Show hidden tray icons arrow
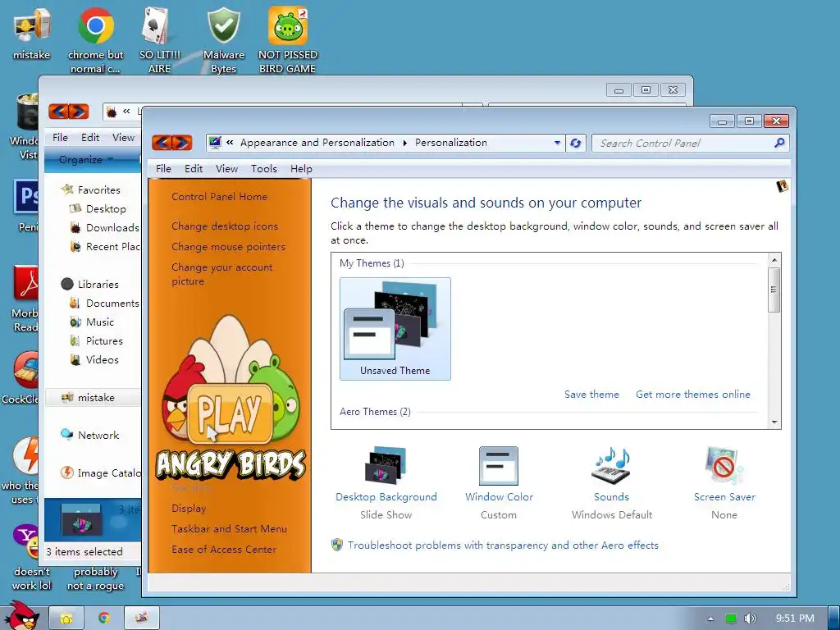 point(710,619)
